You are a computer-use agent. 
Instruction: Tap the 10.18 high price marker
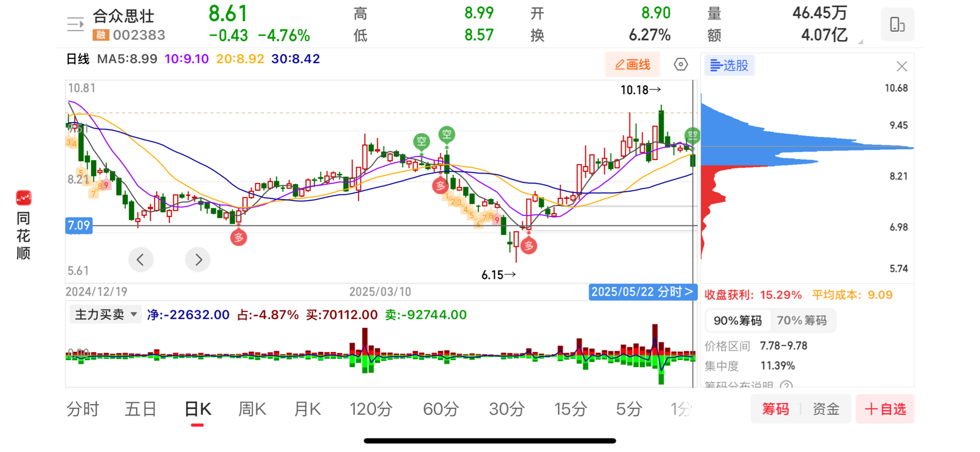[x=640, y=90]
